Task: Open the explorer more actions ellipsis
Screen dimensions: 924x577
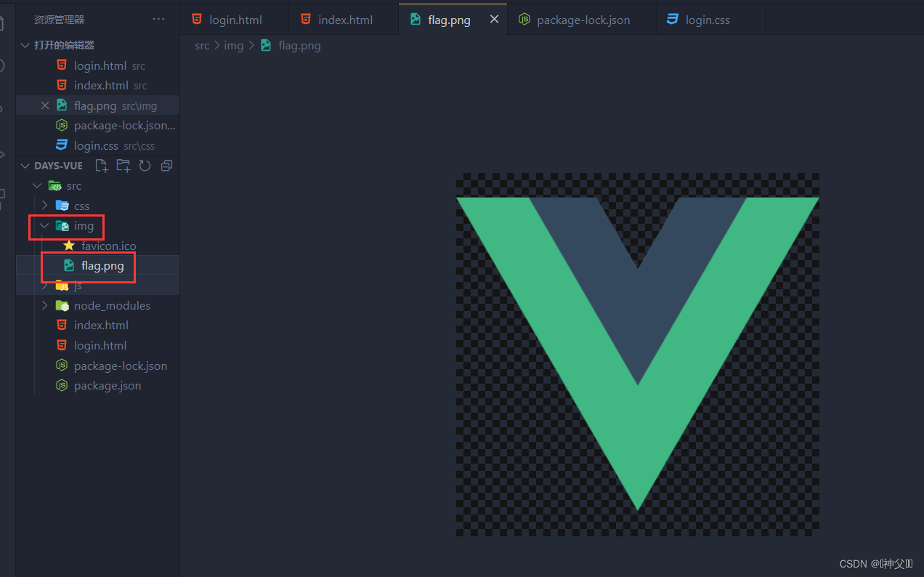Action: [158, 20]
